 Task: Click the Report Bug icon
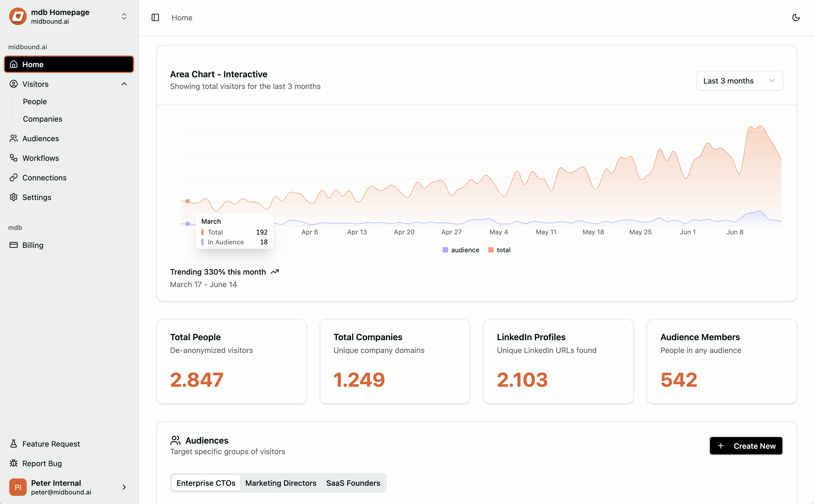(x=13, y=463)
